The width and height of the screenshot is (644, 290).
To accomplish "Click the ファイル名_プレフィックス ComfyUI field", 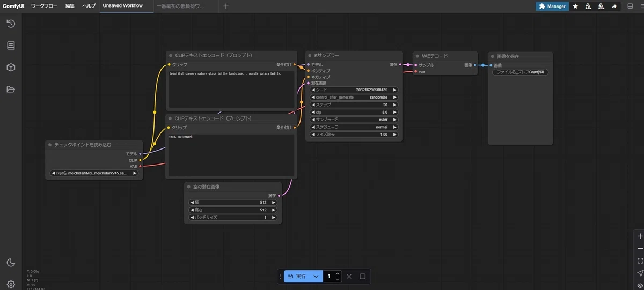I will point(520,72).
